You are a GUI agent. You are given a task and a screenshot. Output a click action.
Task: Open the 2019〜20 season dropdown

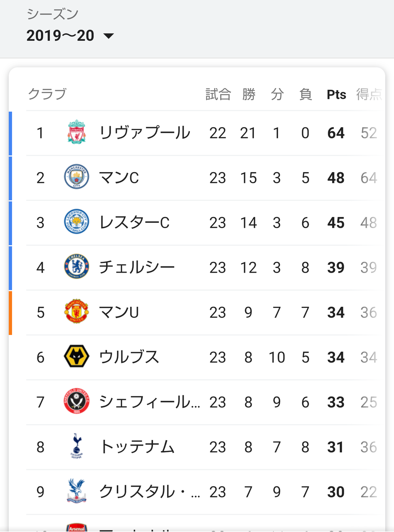tap(61, 36)
